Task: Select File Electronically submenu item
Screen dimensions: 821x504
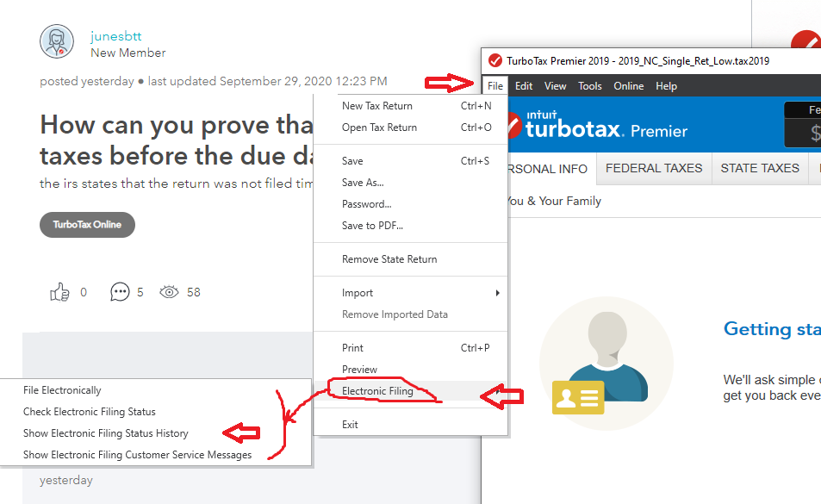Action: [156, 390]
